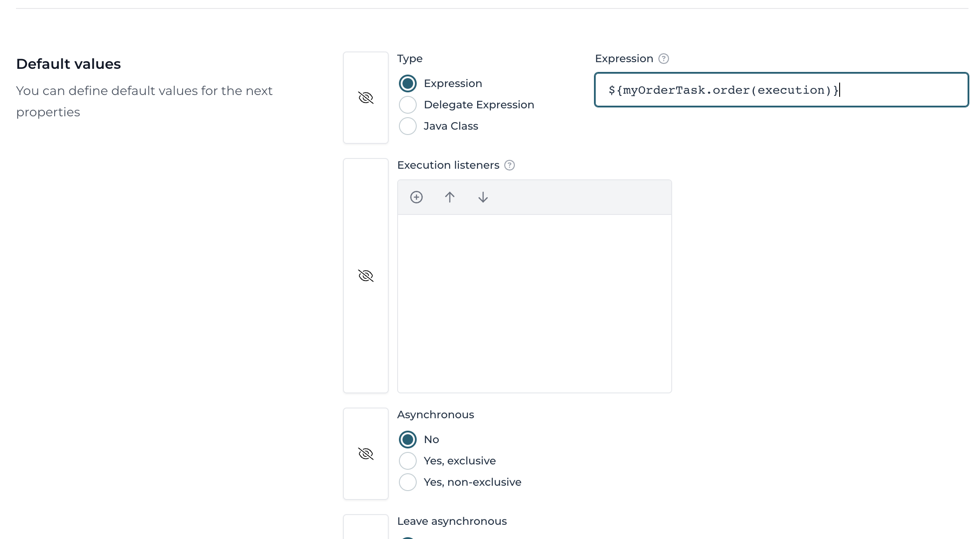Click the radio under Leave asynchronous
The width and height of the screenshot is (980, 539).
408,537
